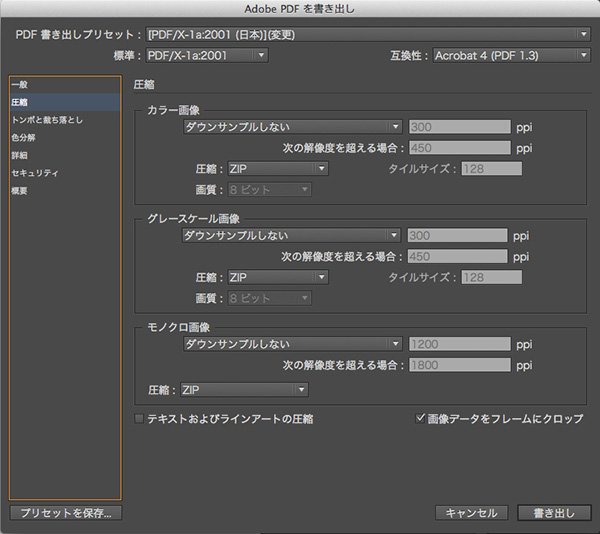The image size is (600, 534).
Task: Click the モノクロ画像 1800 ppi threshold field
Action: (460, 365)
